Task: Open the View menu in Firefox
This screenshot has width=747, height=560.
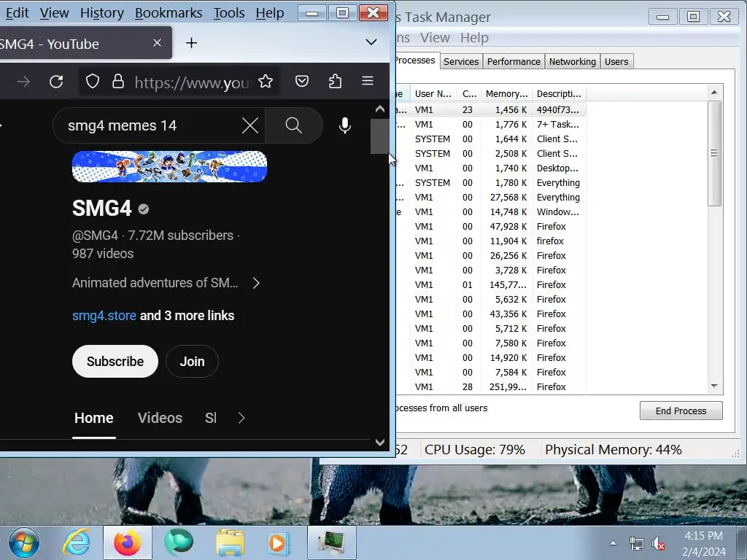Action: pyautogui.click(x=54, y=13)
